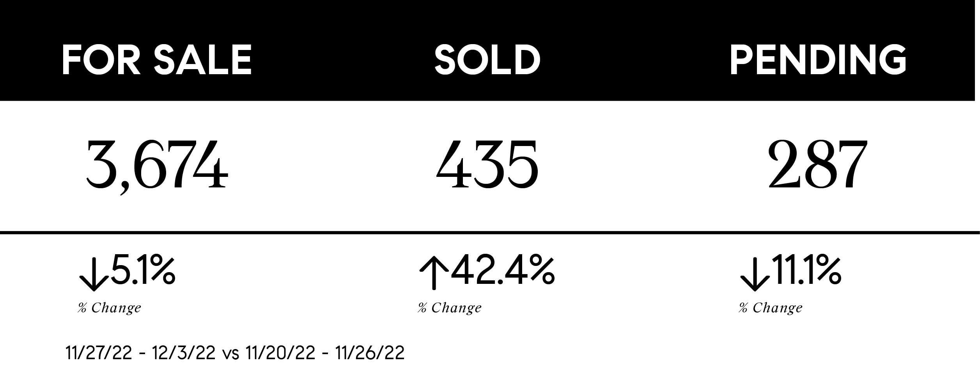Click the 11/20/22 - 11/26/22 comparison dates
Viewport: 980px width, 376px height.
point(325,353)
